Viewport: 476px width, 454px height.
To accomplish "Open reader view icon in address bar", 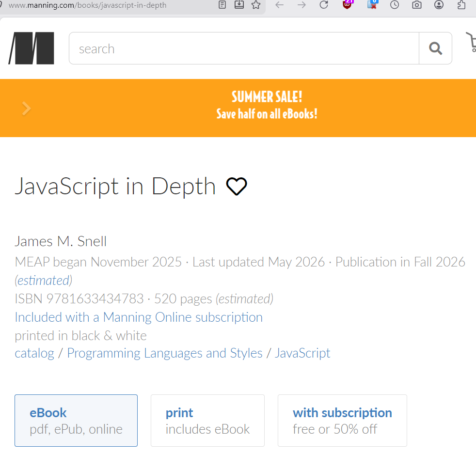I will click(222, 4).
